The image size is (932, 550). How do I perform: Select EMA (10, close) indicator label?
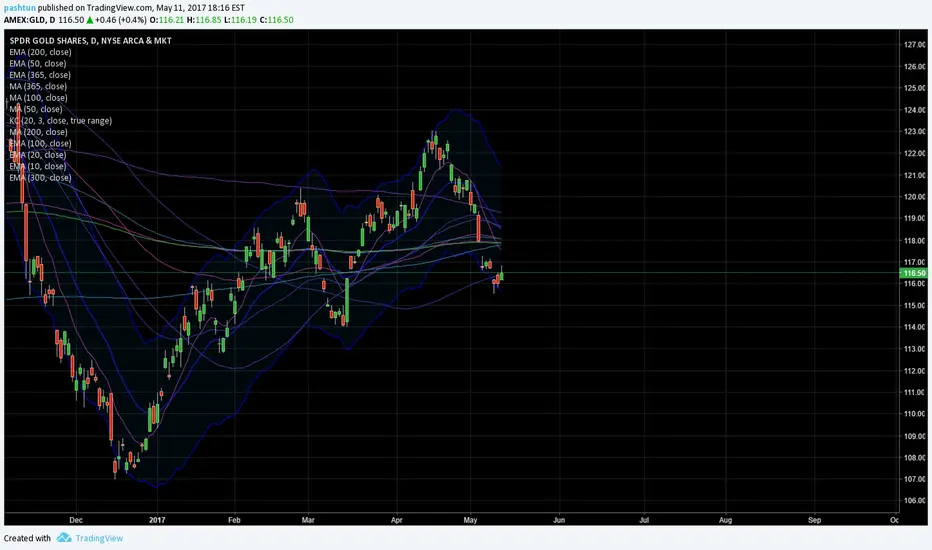(37, 166)
